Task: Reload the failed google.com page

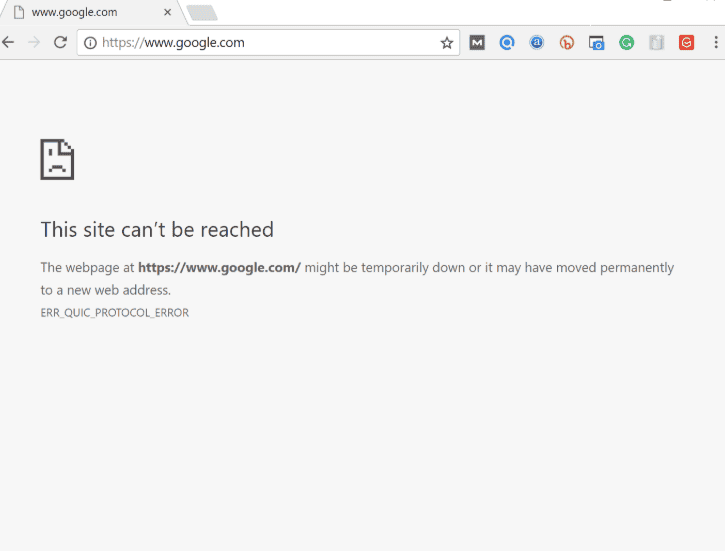Action: pyautogui.click(x=60, y=42)
